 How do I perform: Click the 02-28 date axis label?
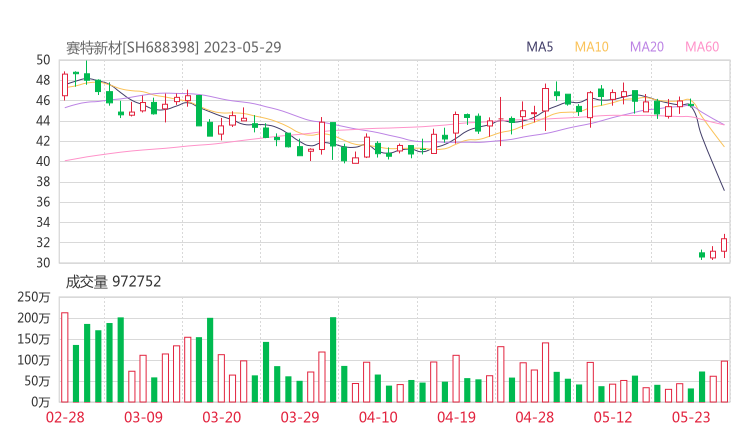pos(65,417)
